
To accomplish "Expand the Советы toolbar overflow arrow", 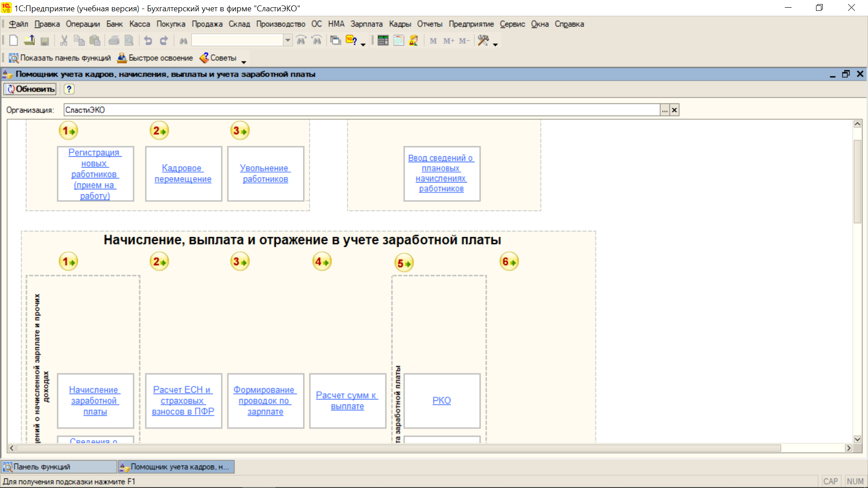I will 244,62.
